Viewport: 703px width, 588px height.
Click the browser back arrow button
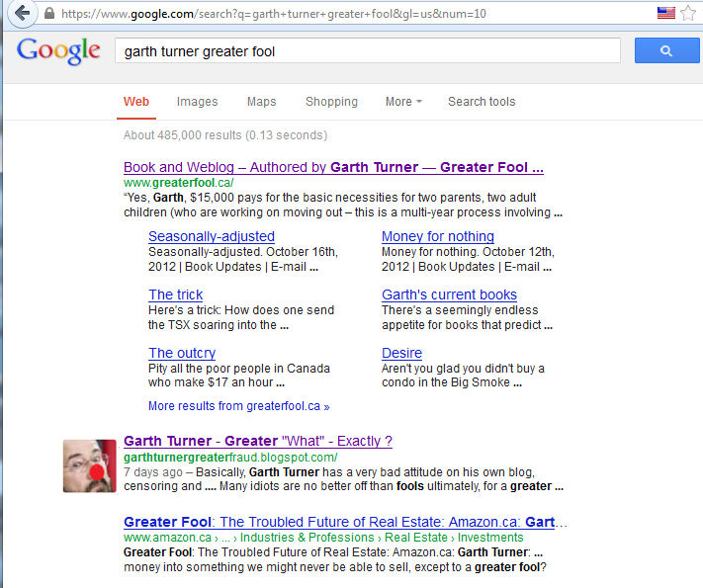[22, 13]
